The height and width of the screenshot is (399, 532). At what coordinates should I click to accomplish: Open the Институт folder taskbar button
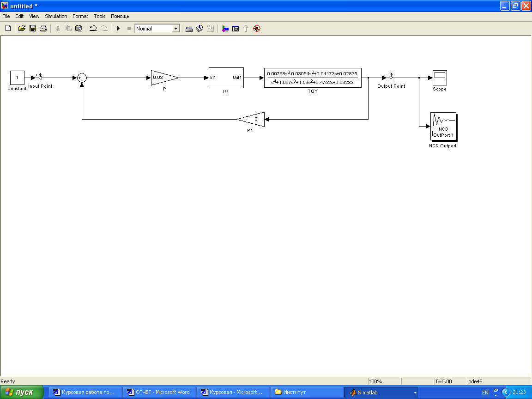coord(307,392)
